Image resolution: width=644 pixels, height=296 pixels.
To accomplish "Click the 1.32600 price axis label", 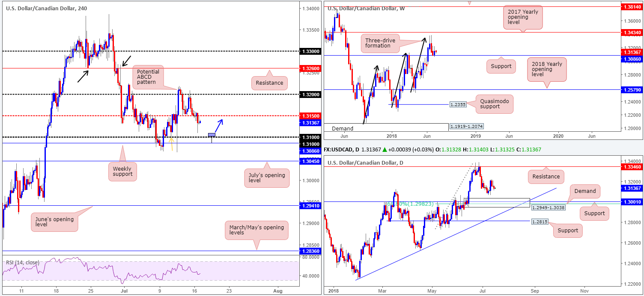I will pyautogui.click(x=310, y=68).
